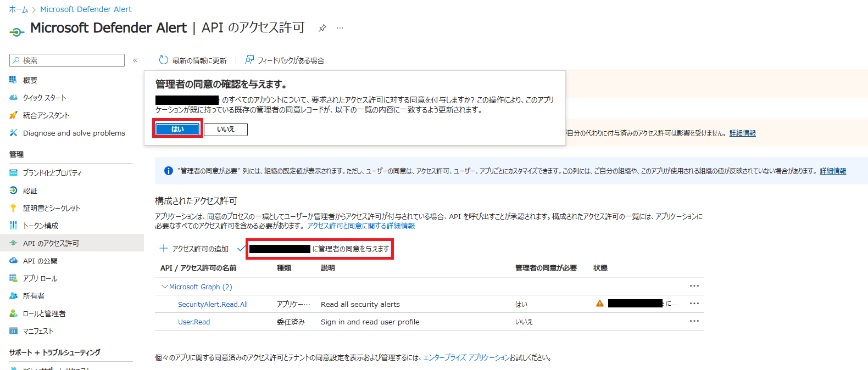Image resolution: width=868 pixels, height=370 pixels.
Task: Click the checkmark icon for admin consent grant
Action: (241, 249)
